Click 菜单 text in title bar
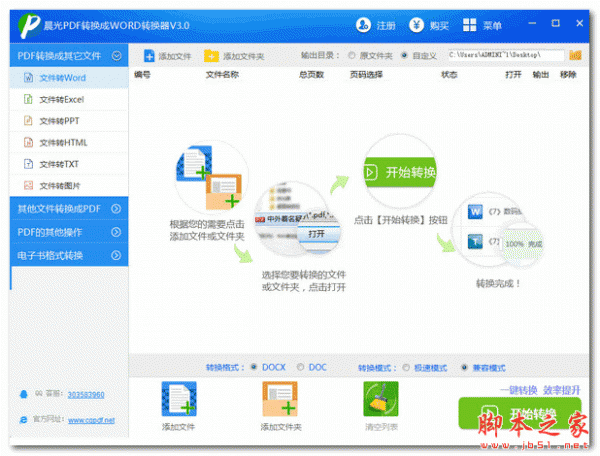 [492, 26]
